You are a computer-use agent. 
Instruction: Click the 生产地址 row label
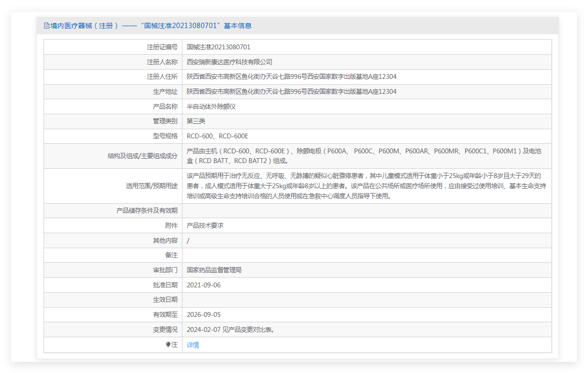[165, 91]
